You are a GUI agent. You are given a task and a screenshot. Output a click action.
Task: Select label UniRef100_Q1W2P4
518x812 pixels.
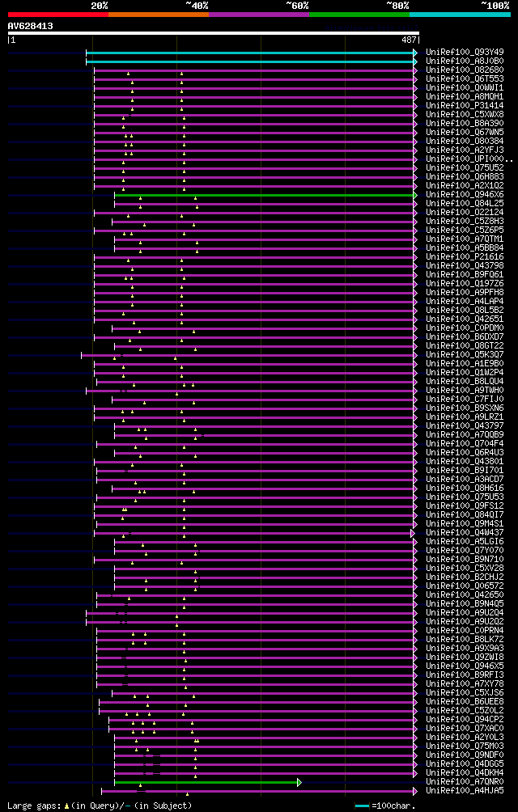click(x=465, y=372)
